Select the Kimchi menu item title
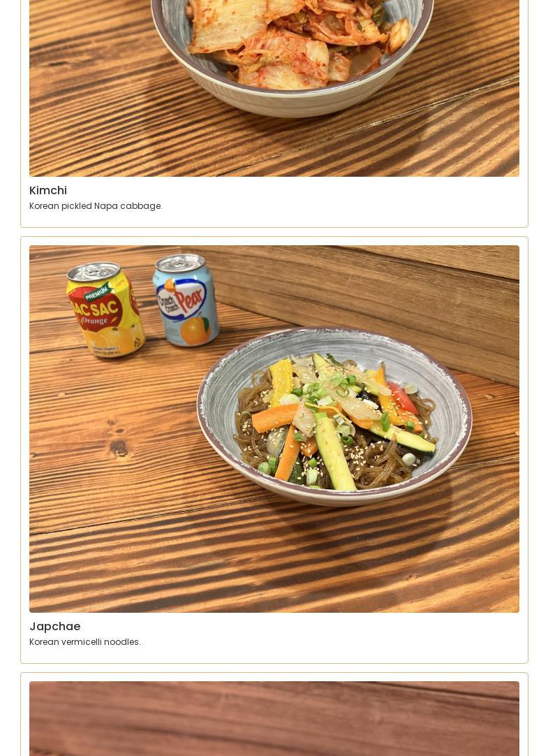This screenshot has width=548, height=756. tap(48, 191)
